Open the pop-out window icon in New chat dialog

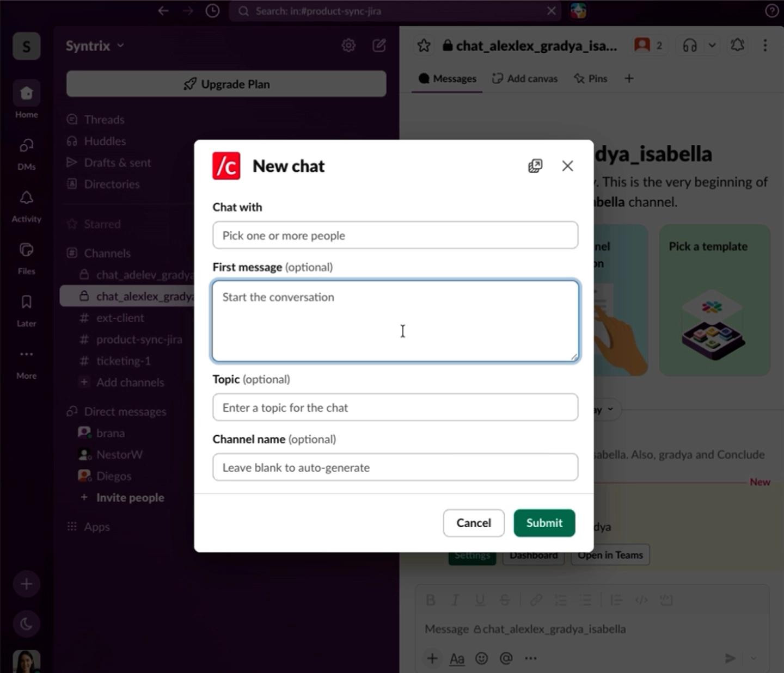(x=535, y=166)
